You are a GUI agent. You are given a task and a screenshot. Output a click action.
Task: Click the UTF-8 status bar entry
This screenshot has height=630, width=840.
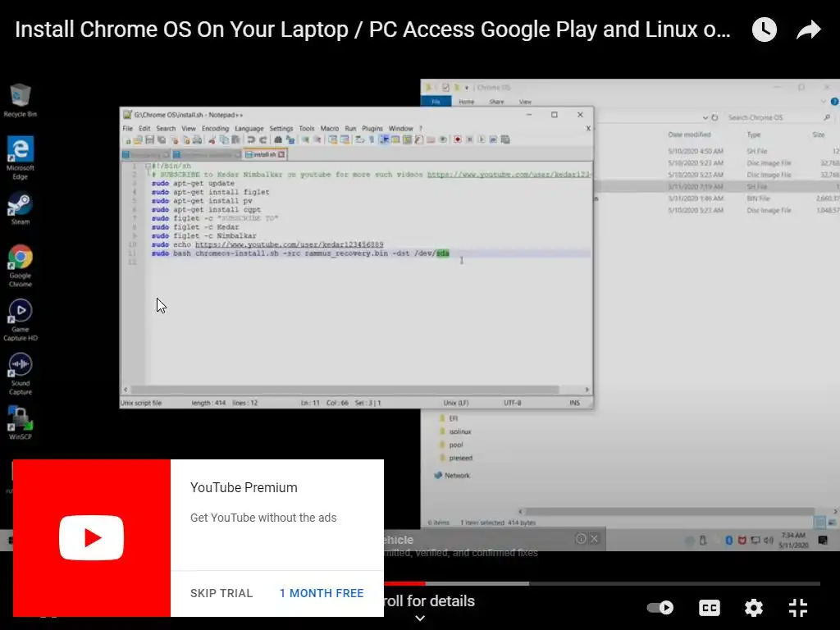point(512,403)
